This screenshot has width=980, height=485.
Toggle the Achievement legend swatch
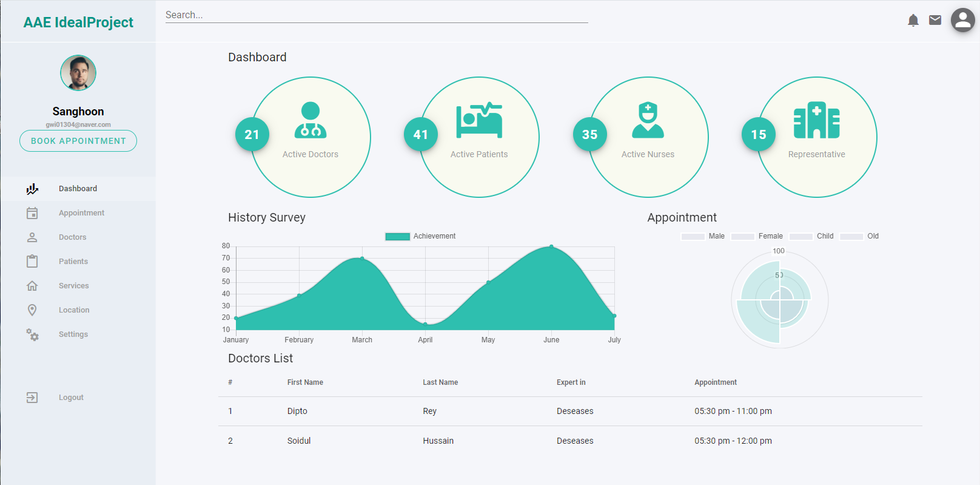point(398,237)
